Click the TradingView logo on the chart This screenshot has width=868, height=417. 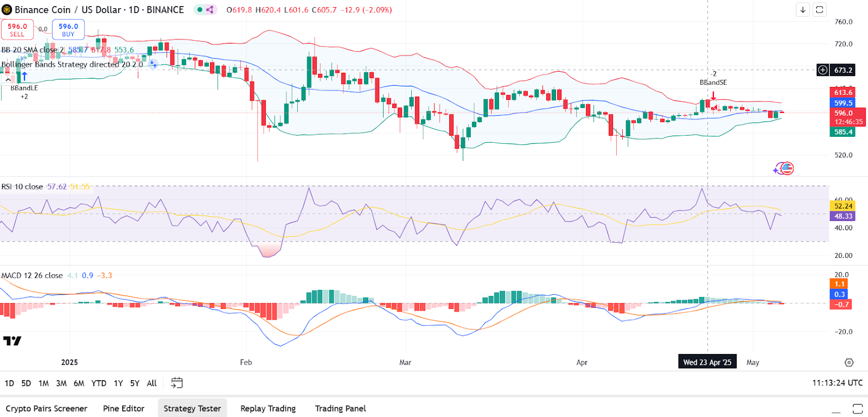(12, 341)
